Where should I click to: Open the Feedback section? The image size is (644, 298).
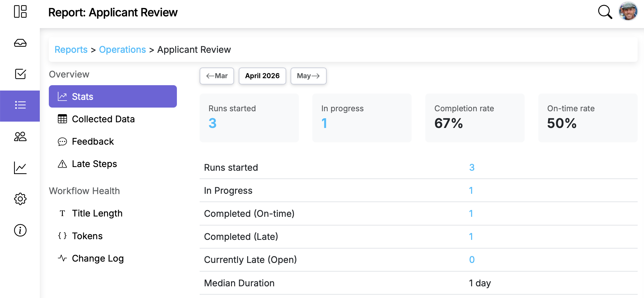tap(93, 141)
